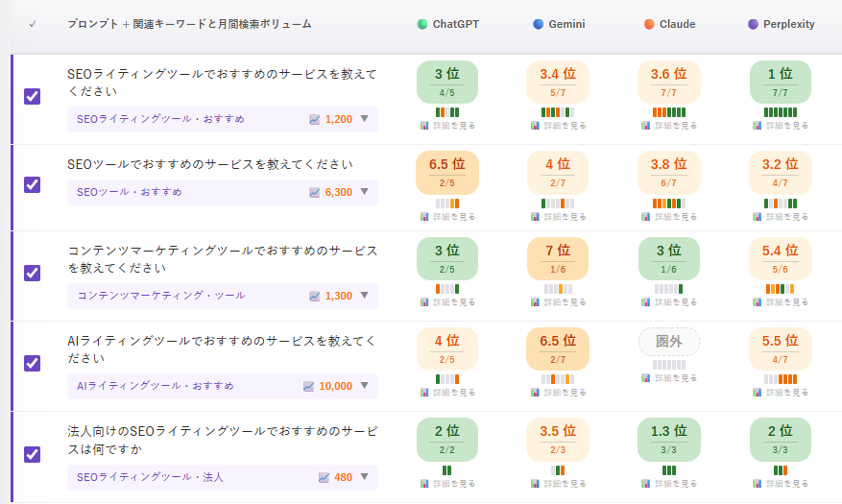Image resolution: width=842 pixels, height=504 pixels.
Task: Click the SEOライティングツール・法人 keyword label
Action: (x=150, y=476)
